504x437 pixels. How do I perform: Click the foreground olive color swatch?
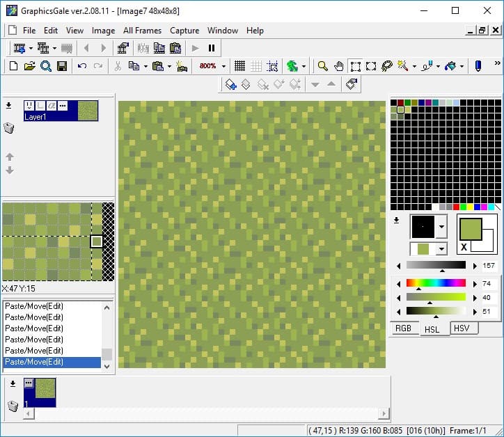pyautogui.click(x=471, y=229)
